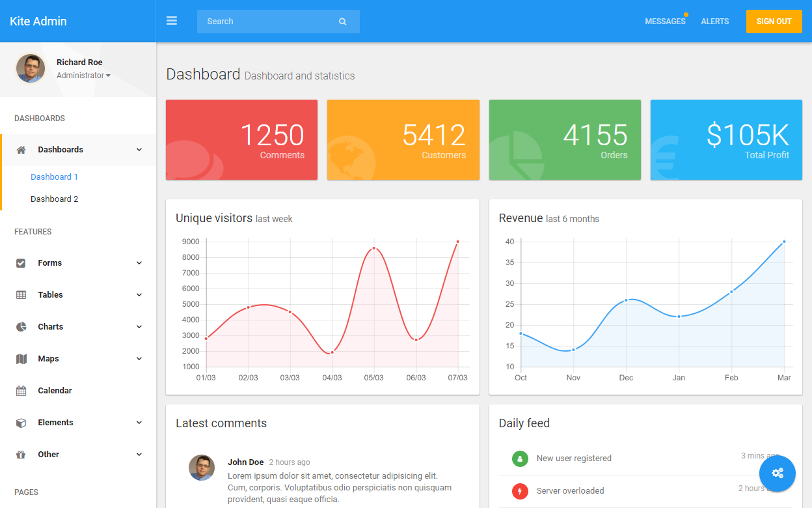Screen dimensions: 812x508
Task: Click the table grid icon beside Tables
Action: coord(21,295)
